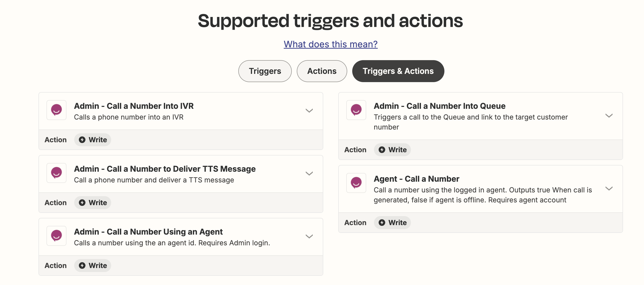Click the logo icon for Deliver TTS Message
Screen dimensions: 644x285
coord(56,173)
